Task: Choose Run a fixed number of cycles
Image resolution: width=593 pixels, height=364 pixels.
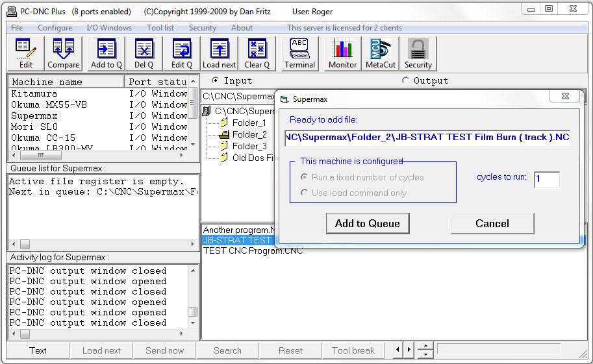Action: coord(304,177)
